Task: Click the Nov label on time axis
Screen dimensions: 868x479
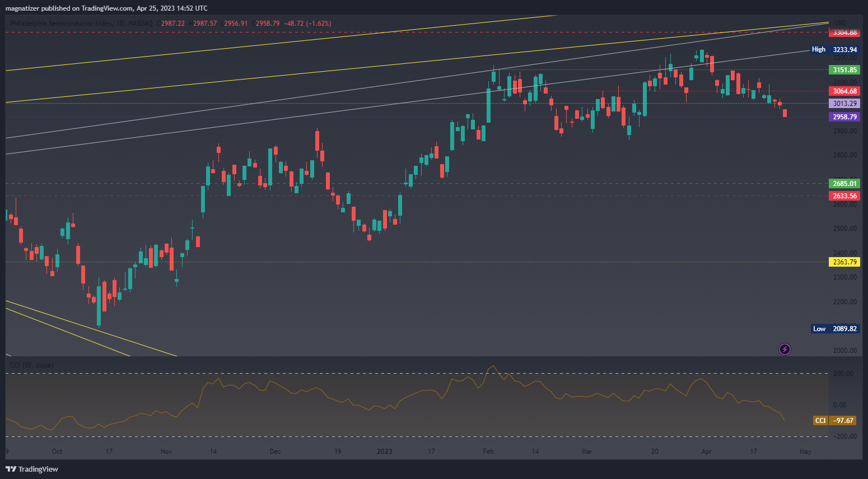Action: [166, 452]
